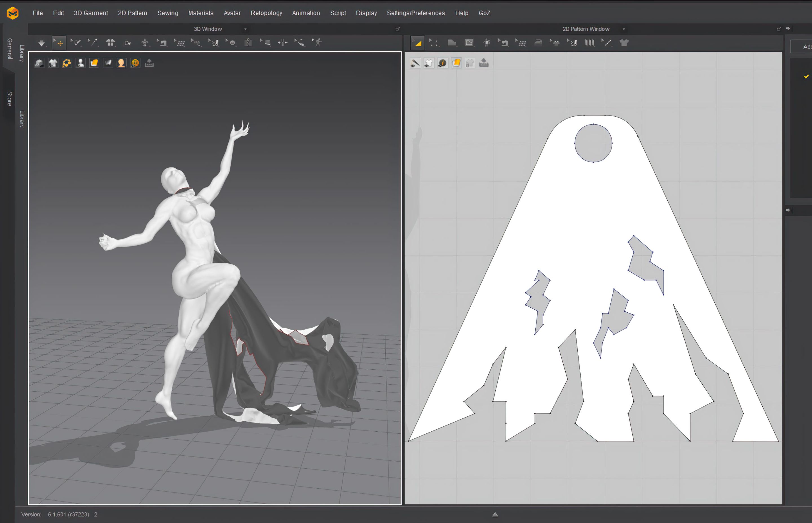812x523 pixels.
Task: Toggle pattern lock shirt icon in 2D view
Action: pos(470,63)
